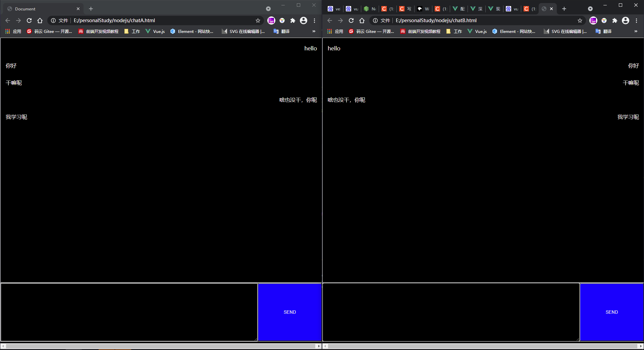Go forward in chatA window

18,20
